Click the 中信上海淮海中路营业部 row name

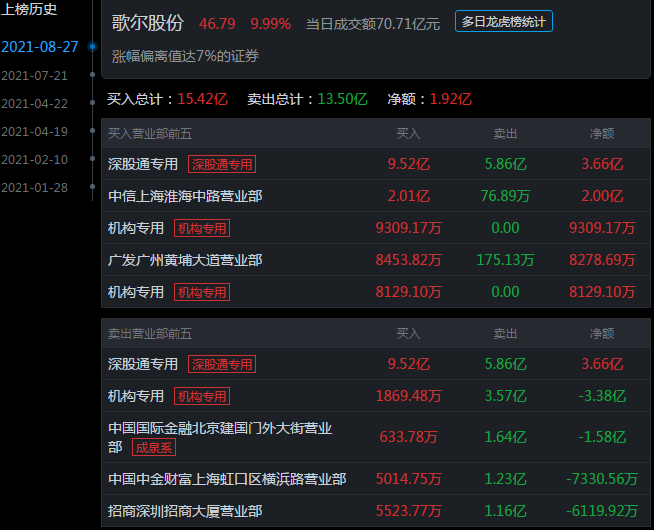coord(185,196)
